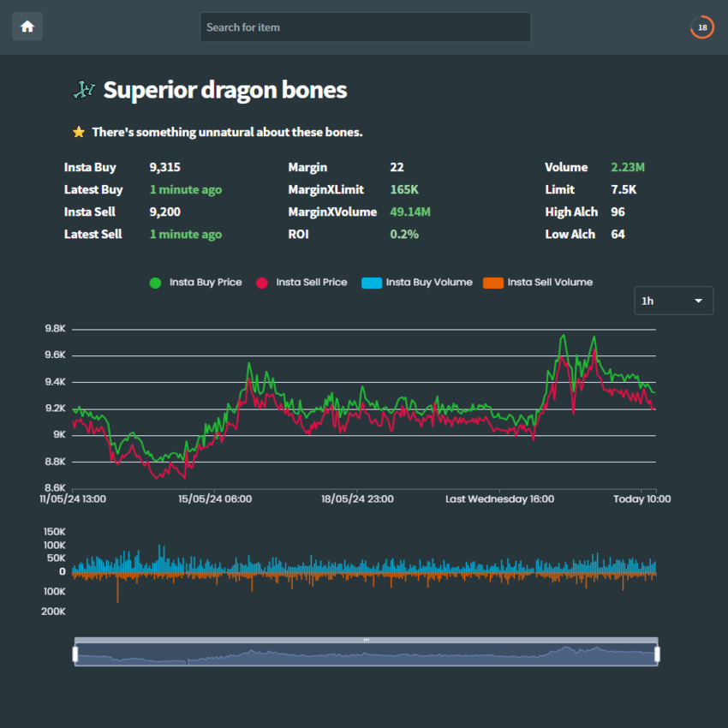Click the Superior dragon bones title
This screenshot has width=728, height=728.
pyautogui.click(x=225, y=90)
